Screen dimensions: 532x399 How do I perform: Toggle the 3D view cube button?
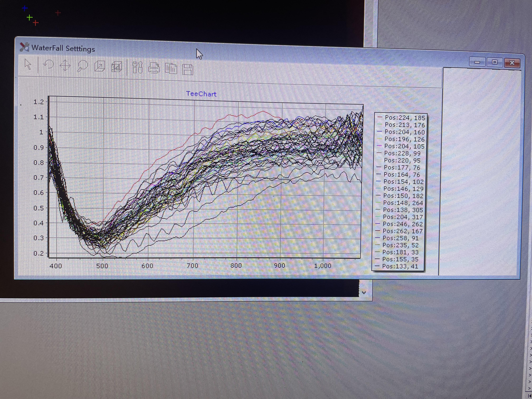pos(117,67)
